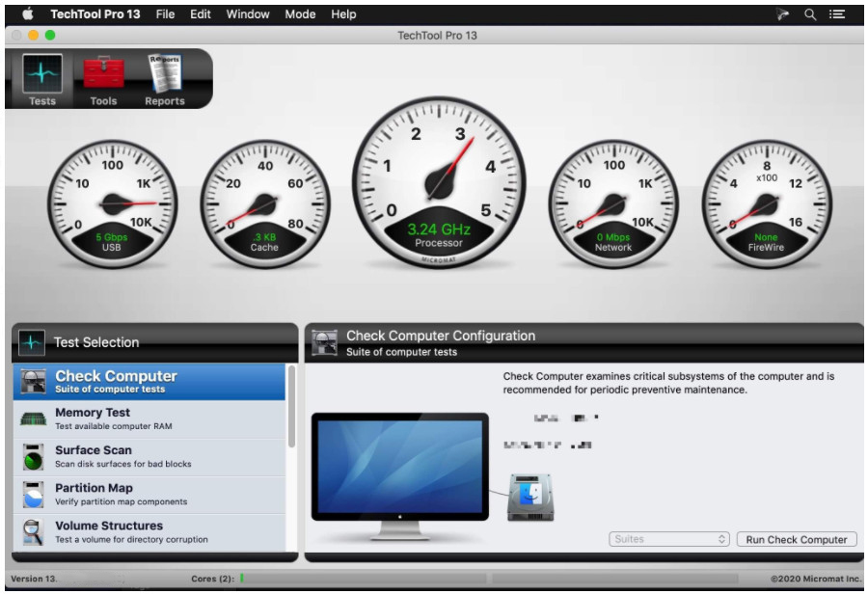The image size is (868, 594).
Task: Click the Check Computer description paragraph
Action: [668, 383]
